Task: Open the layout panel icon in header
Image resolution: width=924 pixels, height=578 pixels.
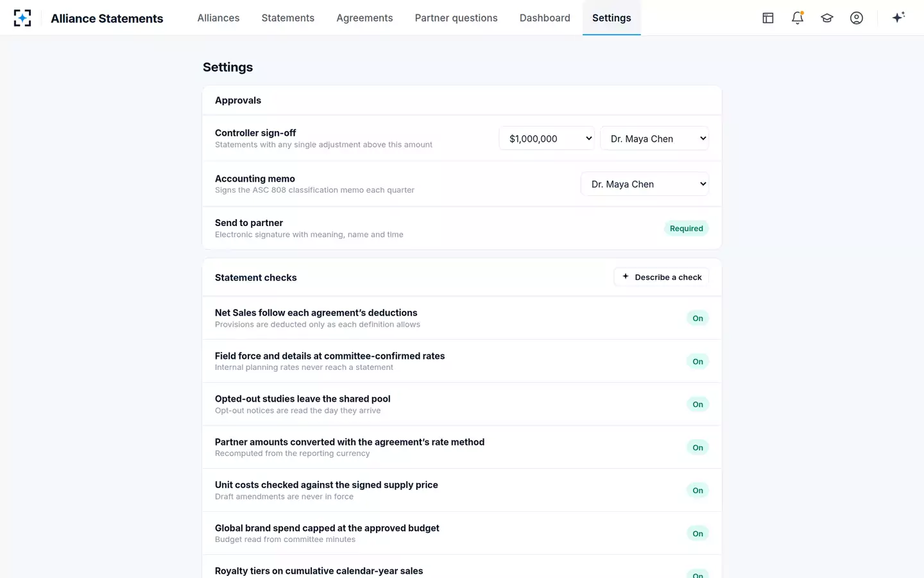Action: pyautogui.click(x=768, y=18)
